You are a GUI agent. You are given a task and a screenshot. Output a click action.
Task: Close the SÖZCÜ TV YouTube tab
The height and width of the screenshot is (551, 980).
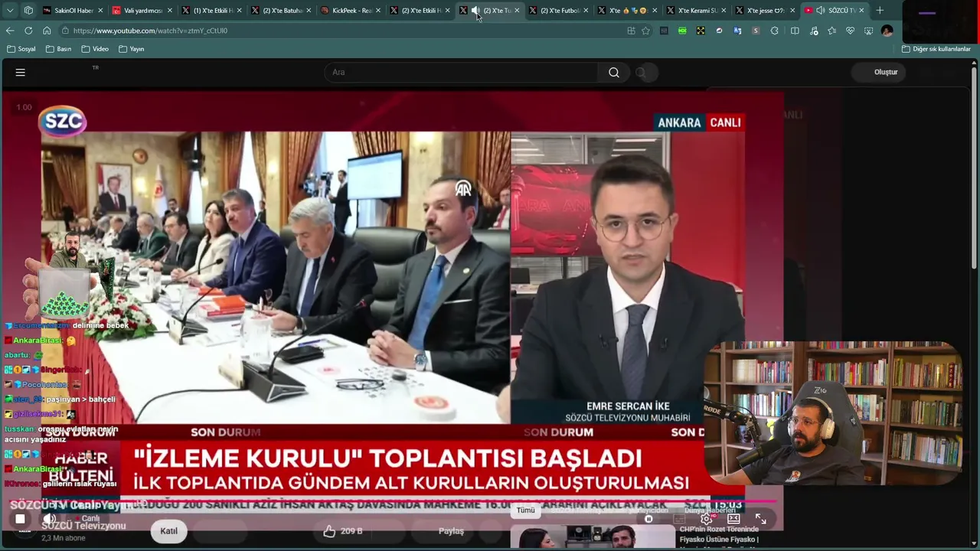(862, 10)
